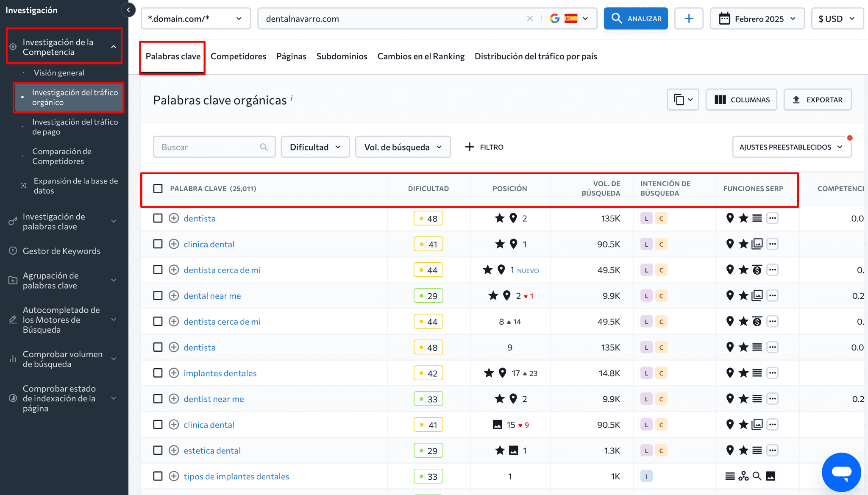Viewport: 868px width, 495px height.
Task: Check the implantes dentales row checkbox
Action: pyautogui.click(x=158, y=373)
